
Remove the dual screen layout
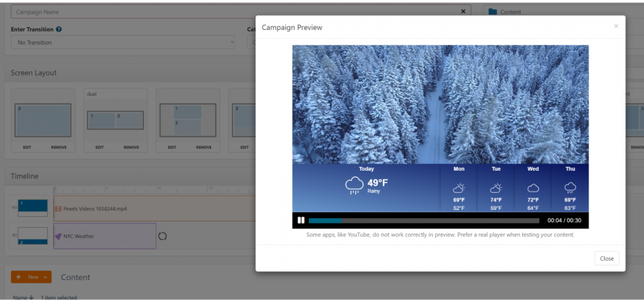point(131,147)
